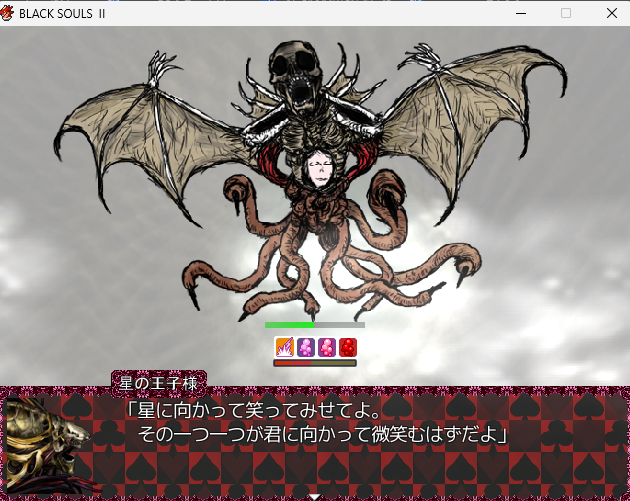Click the white dialogue continue arrow
630x501 pixels.
tap(315, 497)
